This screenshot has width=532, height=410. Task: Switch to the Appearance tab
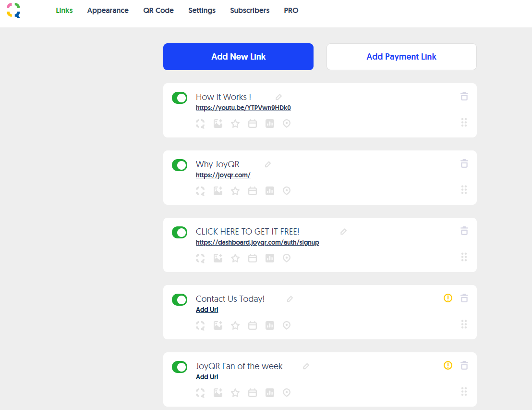point(108,11)
